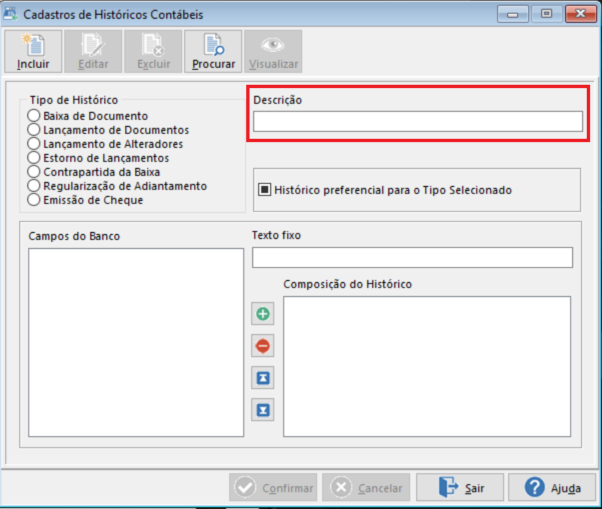
Task: Minimize the Cadastros de Históricos window
Action: 513,14
